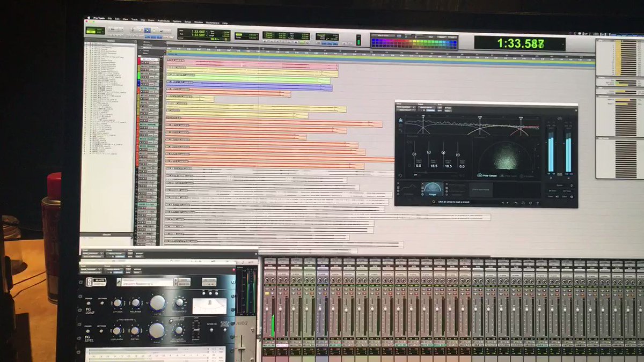Close the FG-X plug-in window red button
The height and width of the screenshot is (362, 644).
[x=234, y=269]
